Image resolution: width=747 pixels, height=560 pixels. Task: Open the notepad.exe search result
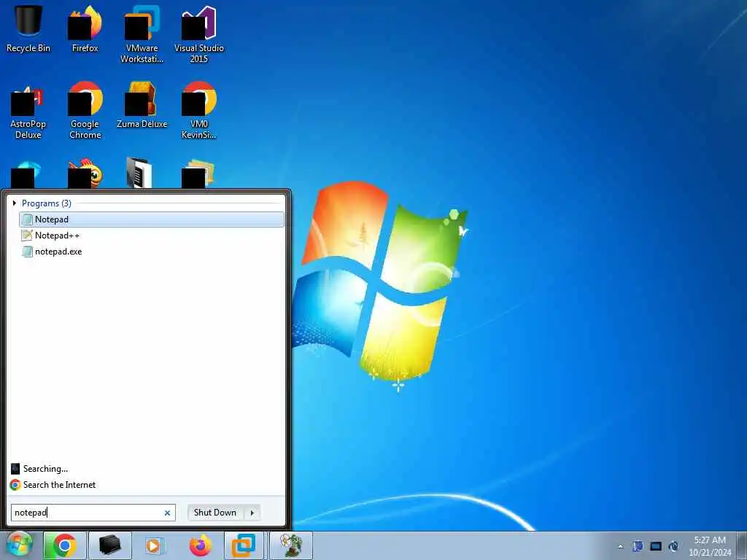tap(152, 252)
